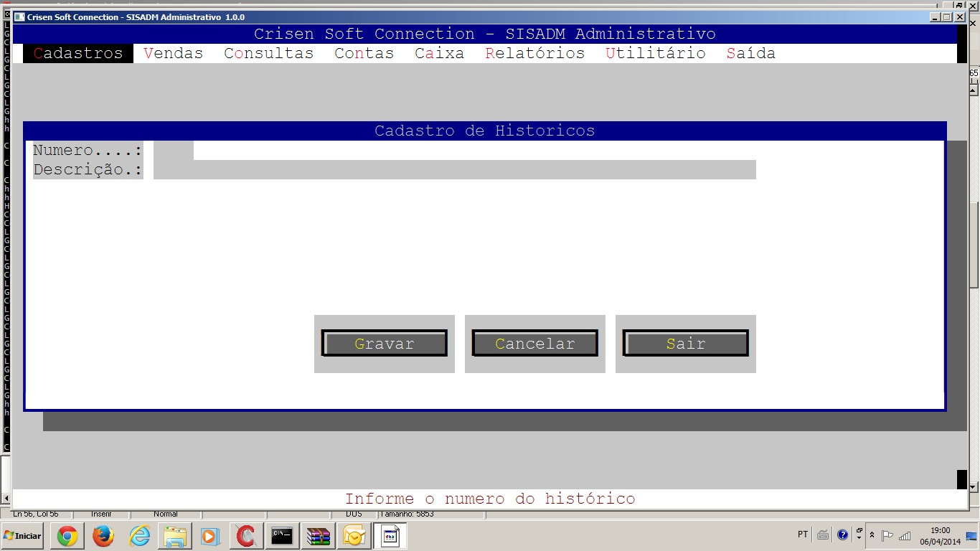Click the 'Cadastro de Historicos' form title
980x551 pixels.
[x=485, y=131]
